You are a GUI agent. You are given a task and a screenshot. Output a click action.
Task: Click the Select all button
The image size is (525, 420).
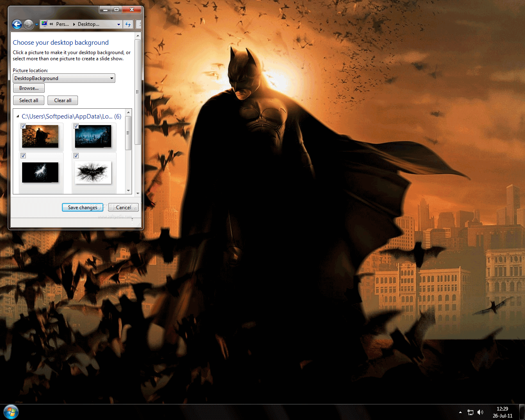pyautogui.click(x=29, y=100)
